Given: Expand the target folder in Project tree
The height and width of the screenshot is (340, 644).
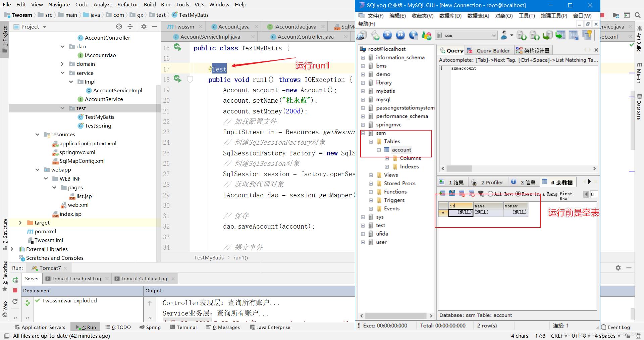Looking at the screenshot, I should (x=20, y=223).
